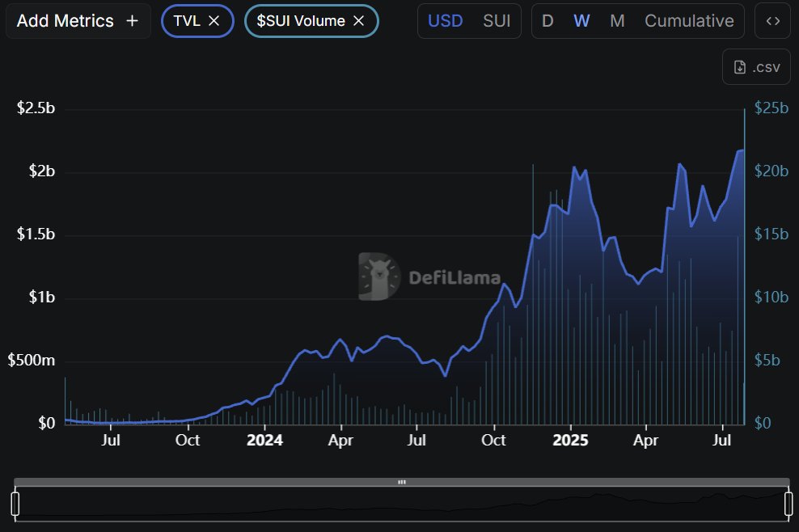Click the mini chart overview in range selector
This screenshot has width=799, height=532.
click(402, 504)
